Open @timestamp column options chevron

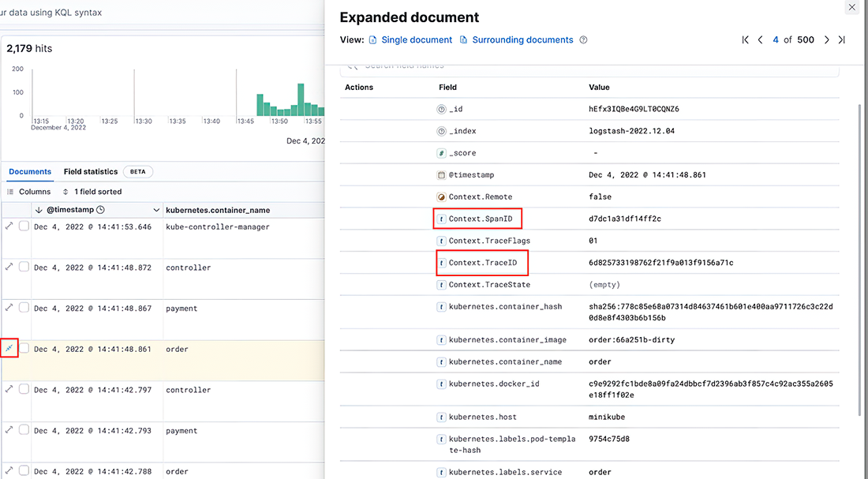point(156,211)
